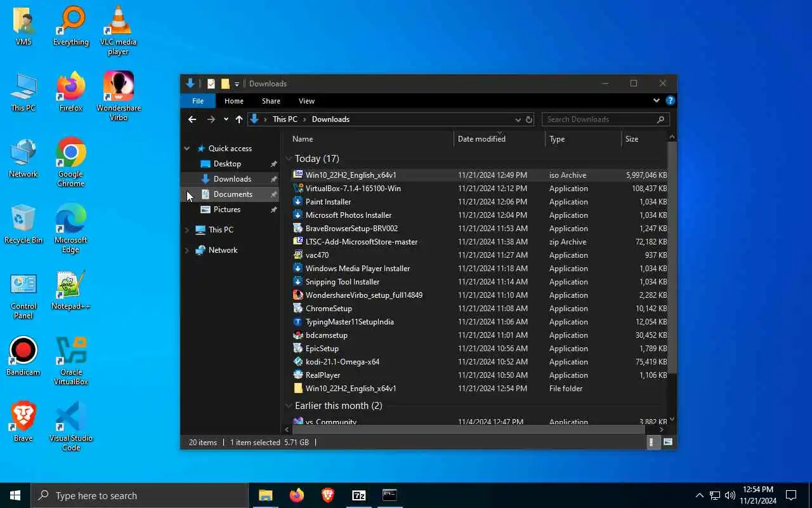812x508 pixels.
Task: Open the Customize Quick Access Toolbar dropdown
Action: click(x=237, y=84)
